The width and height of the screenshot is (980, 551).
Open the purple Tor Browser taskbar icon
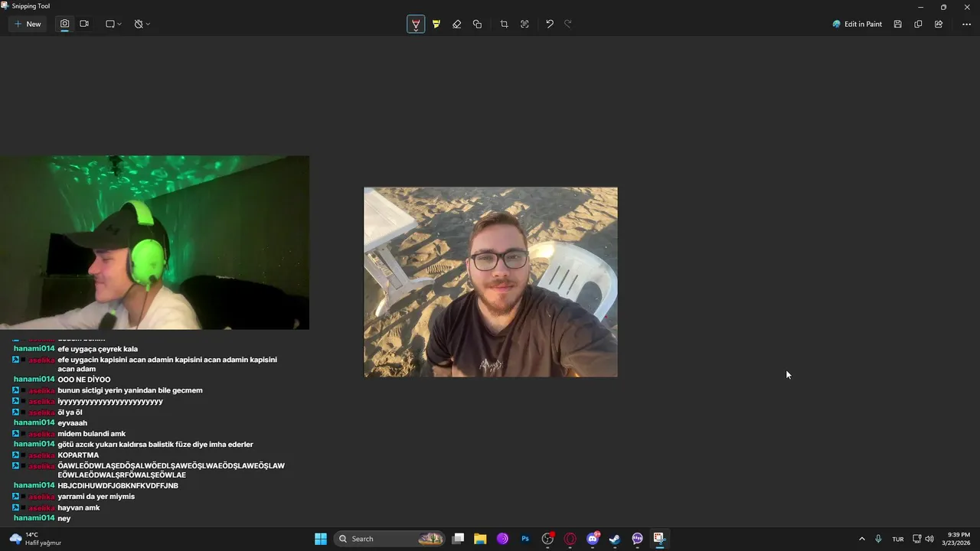pyautogui.click(x=502, y=539)
